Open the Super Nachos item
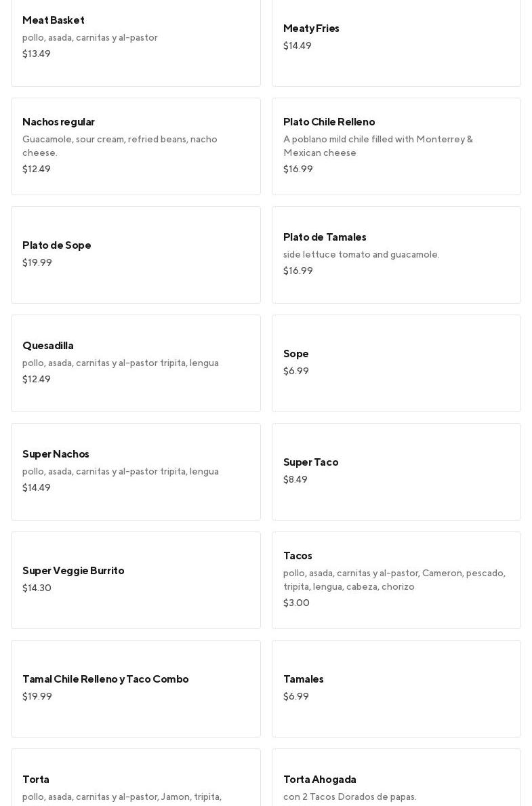532x806 pixels. [136, 471]
